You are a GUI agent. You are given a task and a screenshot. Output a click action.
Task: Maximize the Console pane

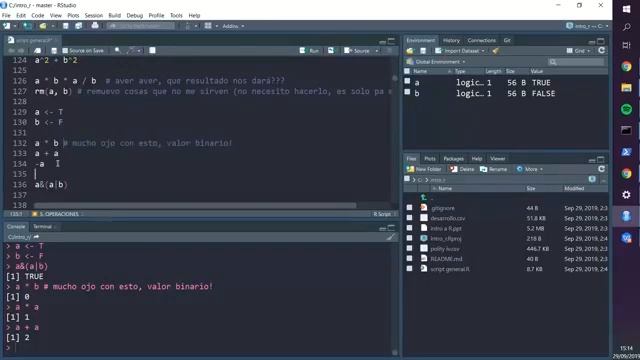[x=391, y=227]
